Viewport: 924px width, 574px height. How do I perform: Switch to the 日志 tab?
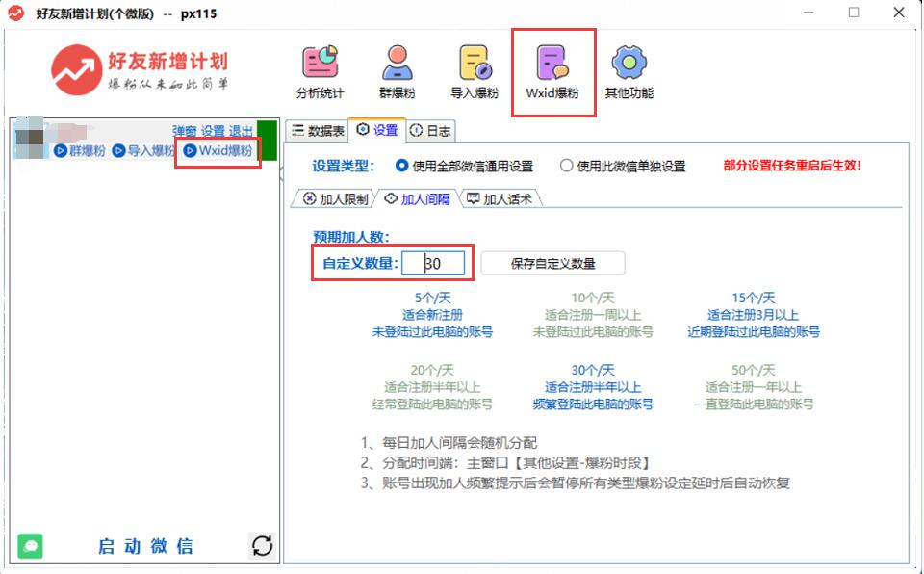[x=430, y=131]
